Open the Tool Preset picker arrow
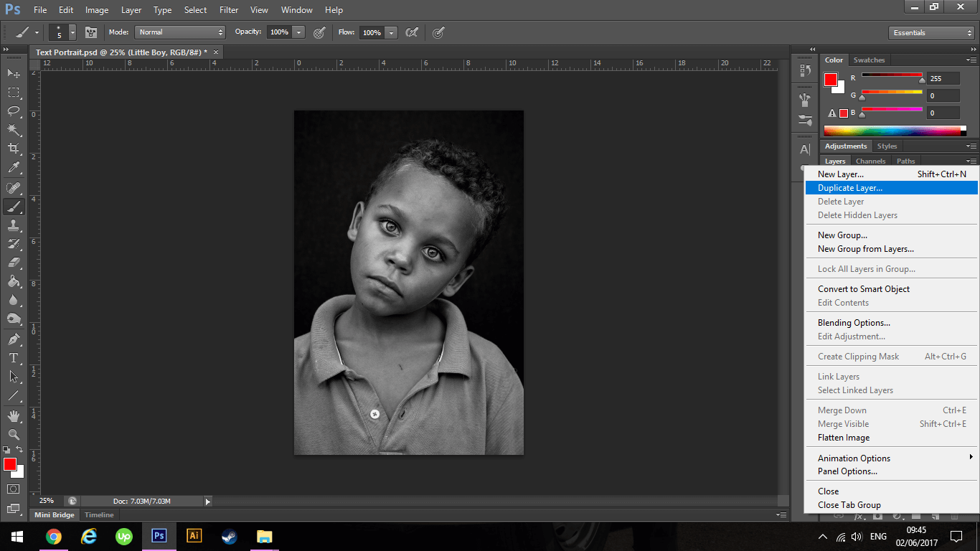The height and width of the screenshot is (551, 980). [x=37, y=32]
